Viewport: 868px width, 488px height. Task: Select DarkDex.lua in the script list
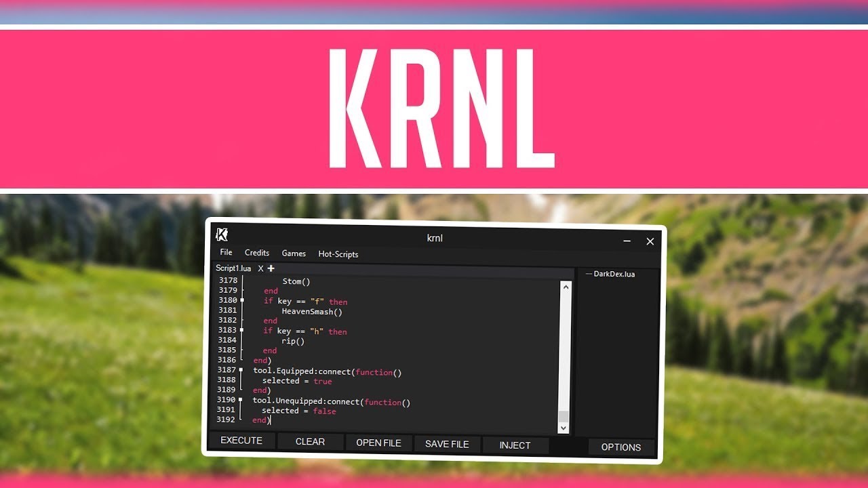pyautogui.click(x=614, y=274)
